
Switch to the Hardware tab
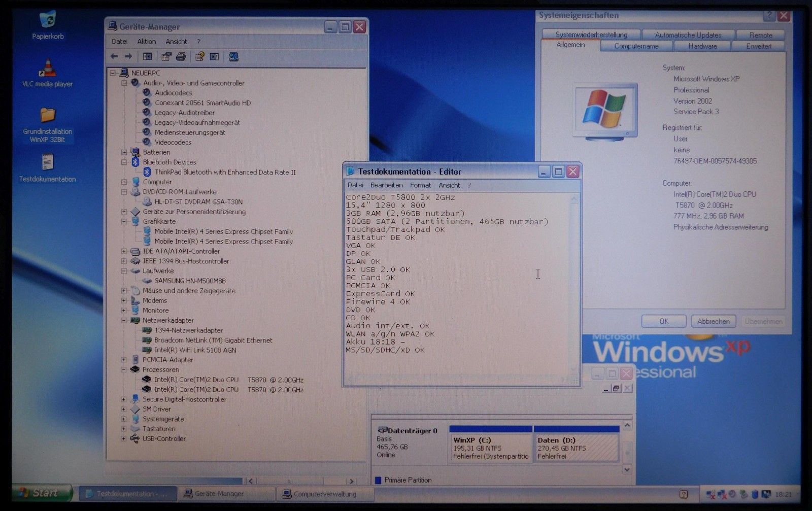tap(702, 46)
